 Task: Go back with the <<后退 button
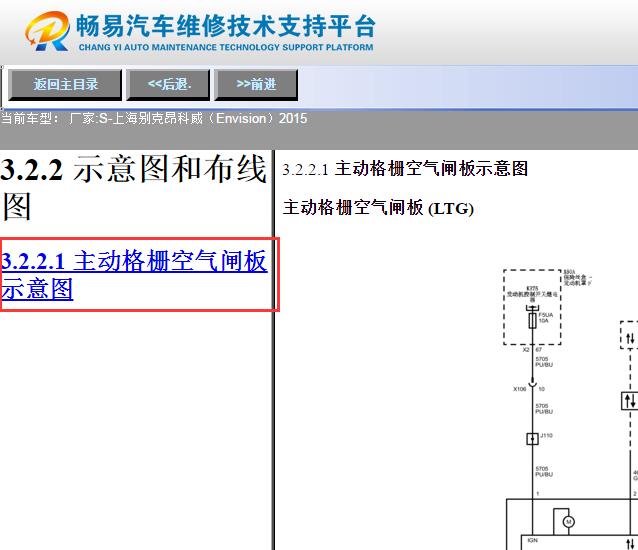[168, 85]
